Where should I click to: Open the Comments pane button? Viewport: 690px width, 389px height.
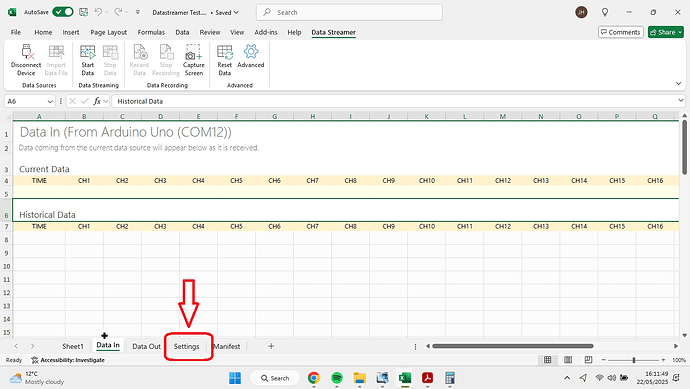[x=621, y=32]
